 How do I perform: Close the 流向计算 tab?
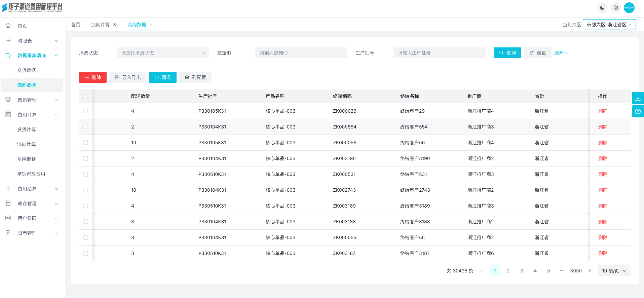click(x=115, y=25)
